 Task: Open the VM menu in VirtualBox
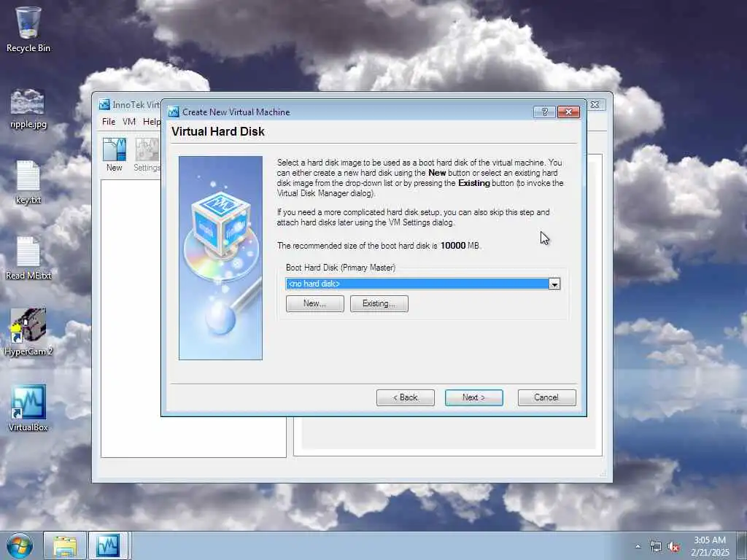[129, 122]
